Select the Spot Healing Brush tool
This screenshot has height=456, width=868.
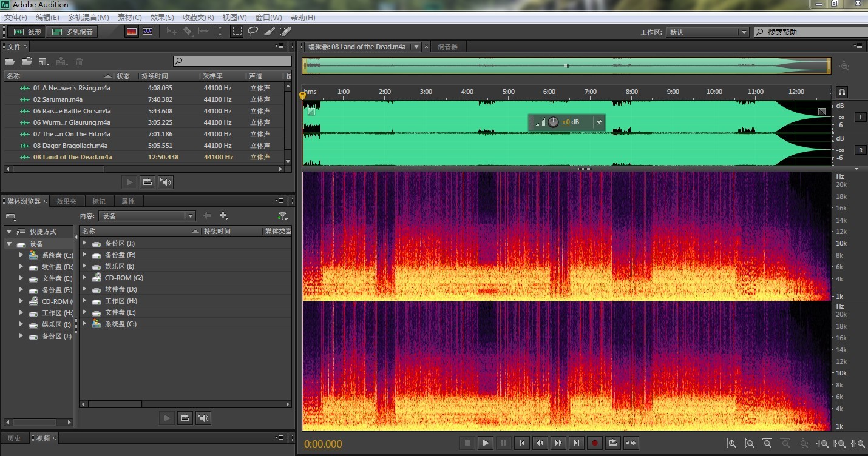tap(285, 32)
